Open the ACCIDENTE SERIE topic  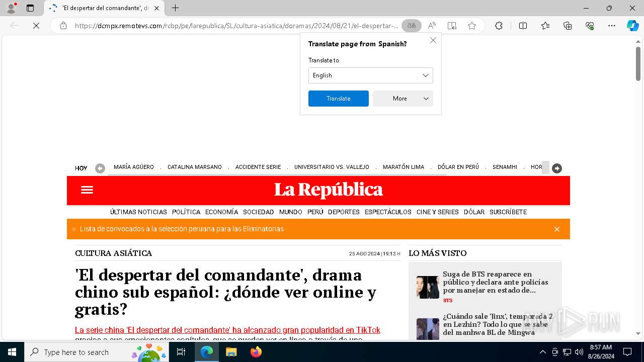point(258,167)
